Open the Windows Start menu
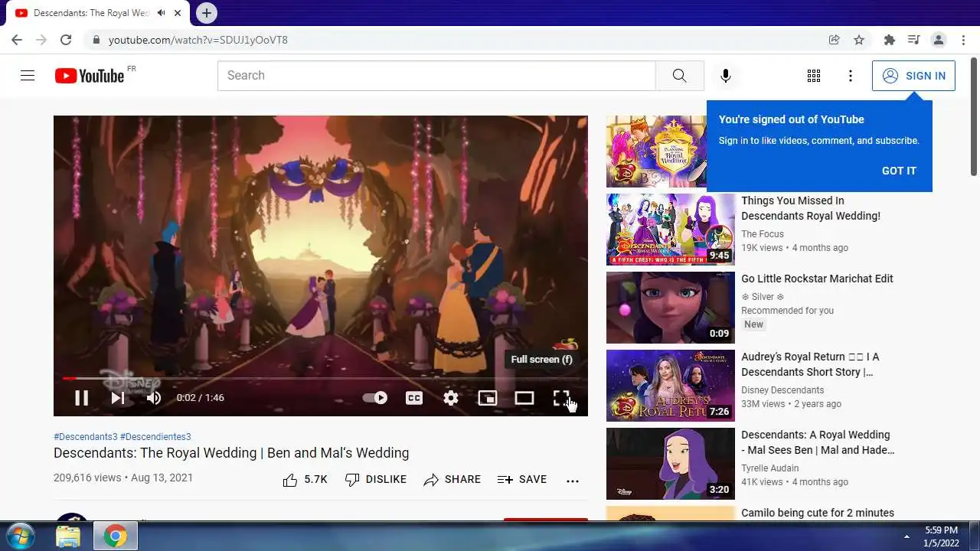980x551 pixels. pyautogui.click(x=20, y=536)
